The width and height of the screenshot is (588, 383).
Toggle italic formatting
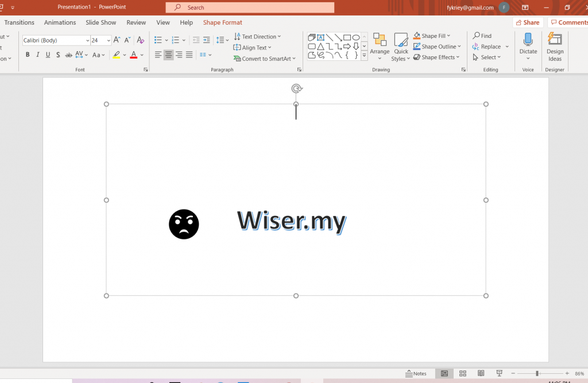pyautogui.click(x=37, y=55)
